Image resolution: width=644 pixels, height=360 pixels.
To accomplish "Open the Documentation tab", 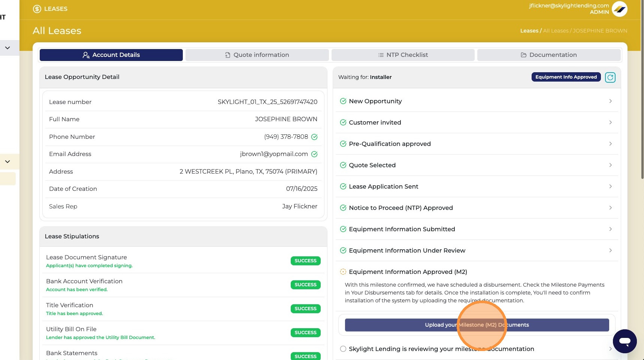I will (549, 55).
